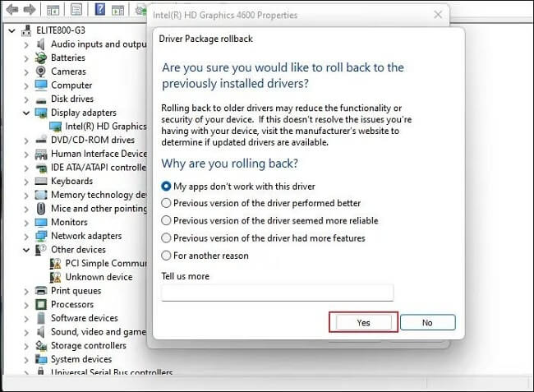
Task: Expand the Network adapters category
Action: (26, 236)
